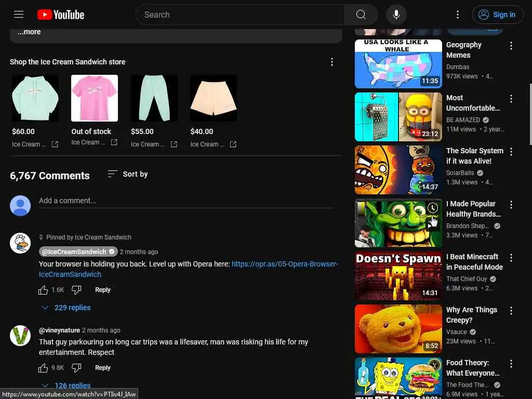Sign in to YouTube
Image resolution: width=532 pixels, height=399 pixels.
pos(497,15)
